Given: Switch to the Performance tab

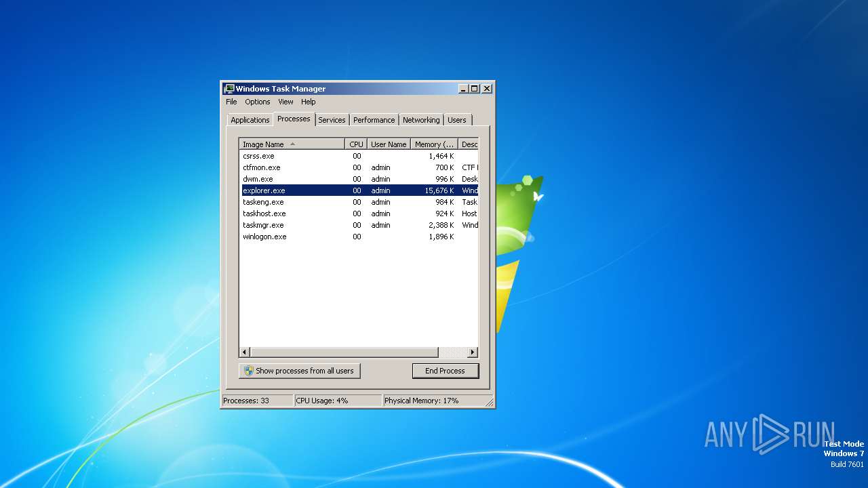Looking at the screenshot, I should tap(374, 120).
